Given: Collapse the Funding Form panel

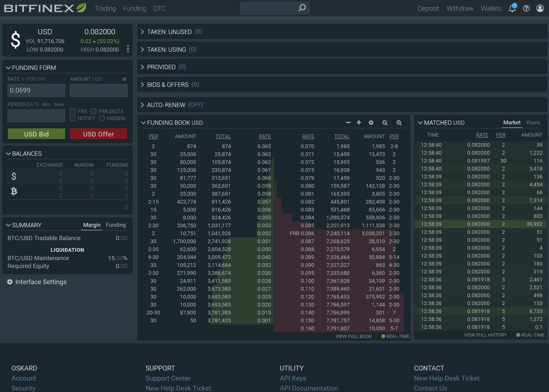Looking at the screenshot, I should (x=8, y=68).
